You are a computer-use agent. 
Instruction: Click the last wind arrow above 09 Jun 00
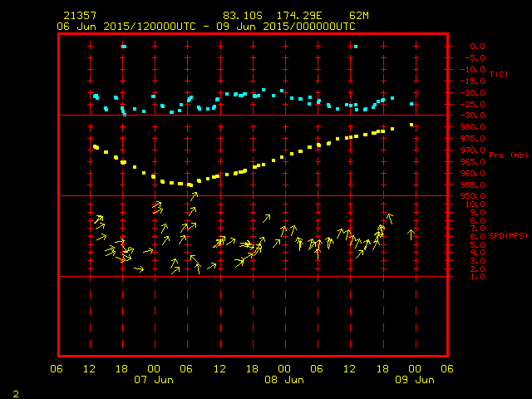tap(411, 234)
